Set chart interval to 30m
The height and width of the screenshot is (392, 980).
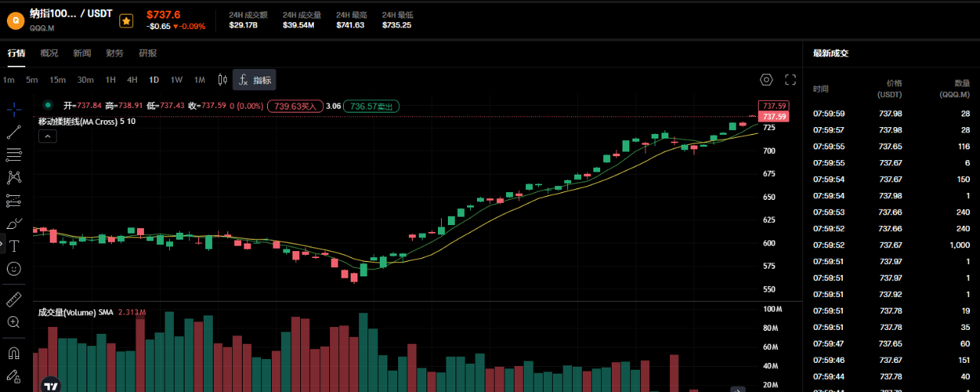pyautogui.click(x=86, y=80)
